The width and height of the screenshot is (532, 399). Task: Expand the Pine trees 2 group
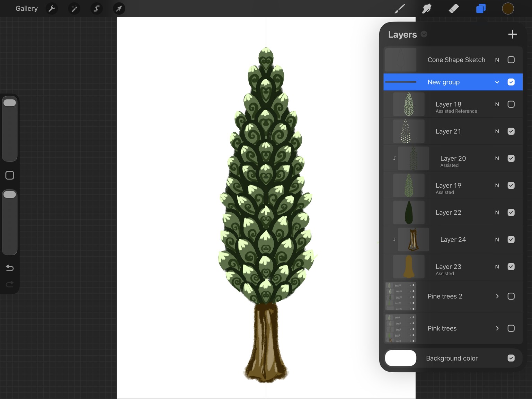pos(497,296)
